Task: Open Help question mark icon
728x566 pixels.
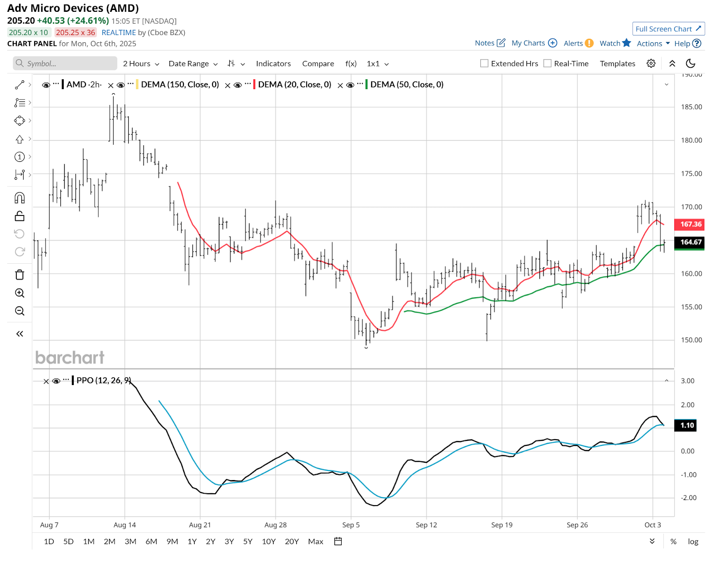Action: 697,43
